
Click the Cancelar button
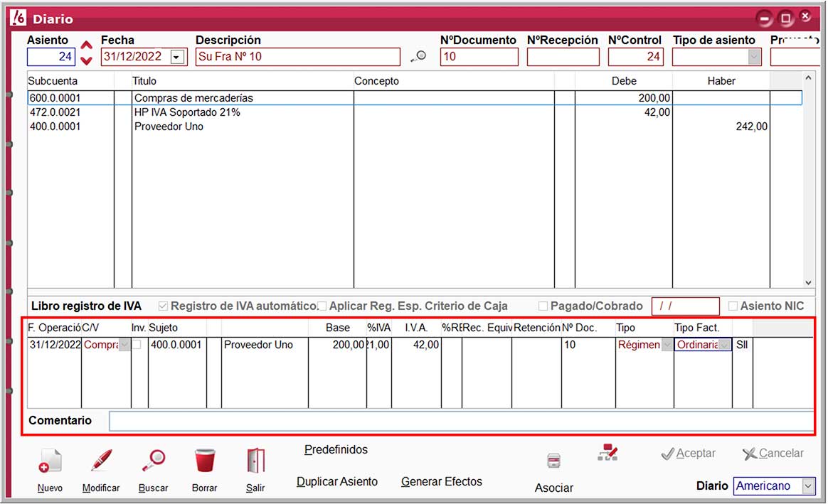[x=773, y=454]
